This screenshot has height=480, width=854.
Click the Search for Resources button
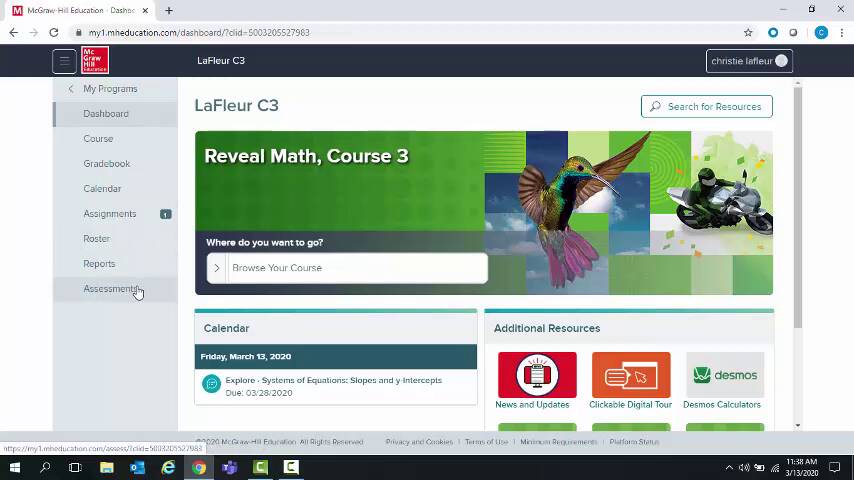point(706,106)
